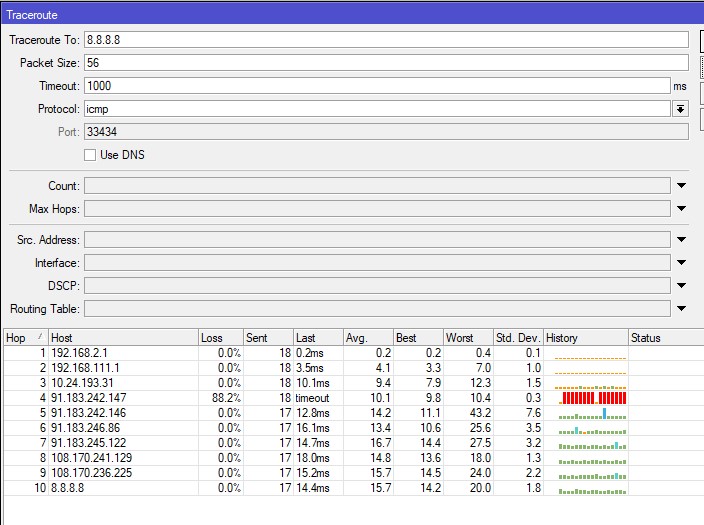Select hop 7 host 91.183.245.122
This screenshot has height=525, width=704.
pos(88,443)
